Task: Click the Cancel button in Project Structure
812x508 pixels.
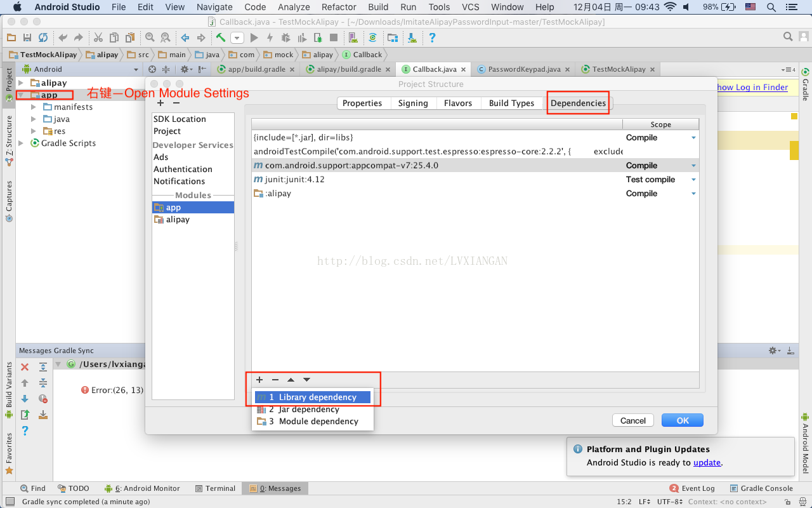Action: 633,420
